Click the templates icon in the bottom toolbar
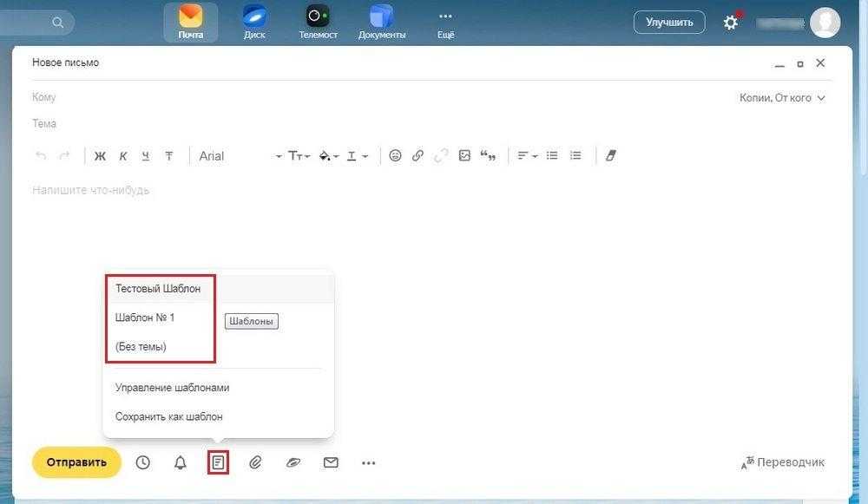 pos(218,463)
